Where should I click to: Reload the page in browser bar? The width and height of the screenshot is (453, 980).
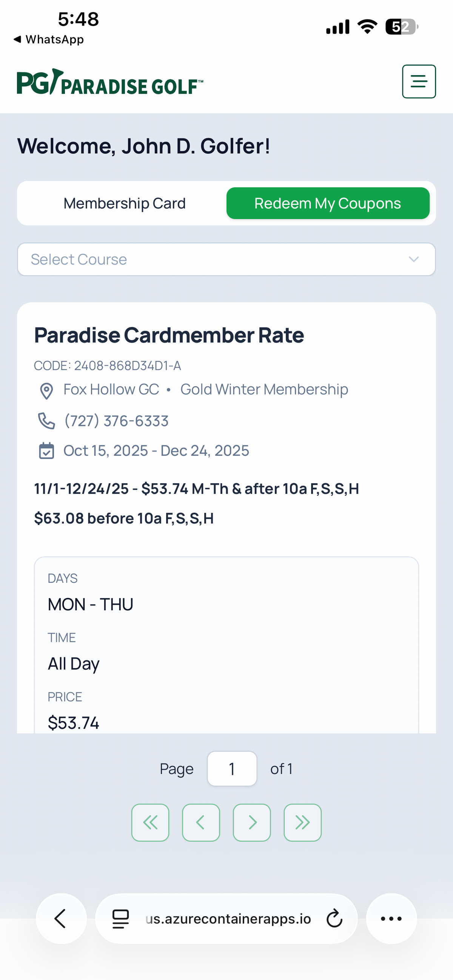(334, 919)
